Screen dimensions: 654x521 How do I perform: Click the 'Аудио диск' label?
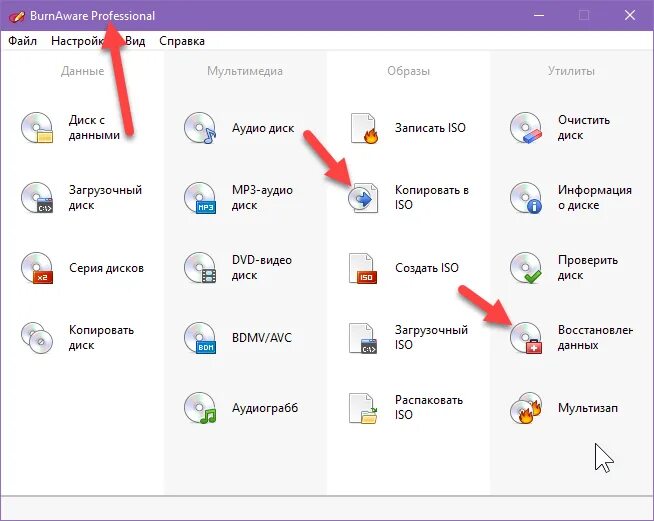tap(263, 128)
